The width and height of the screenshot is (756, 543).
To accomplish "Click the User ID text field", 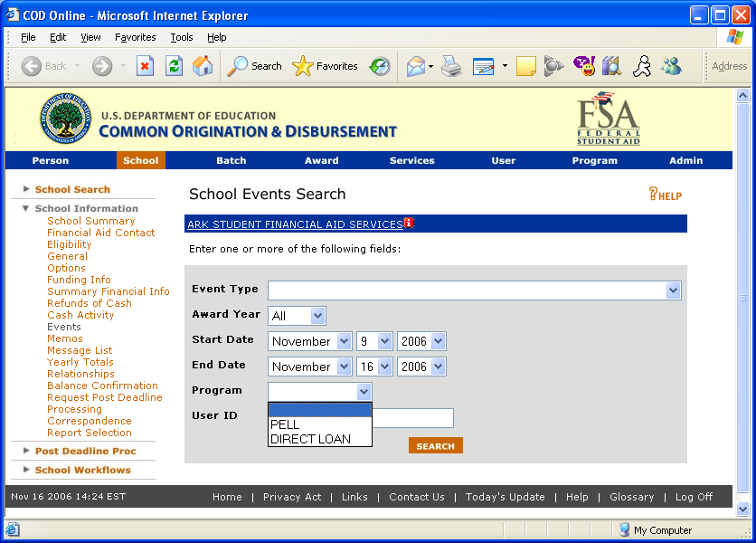I will pyautogui.click(x=412, y=418).
